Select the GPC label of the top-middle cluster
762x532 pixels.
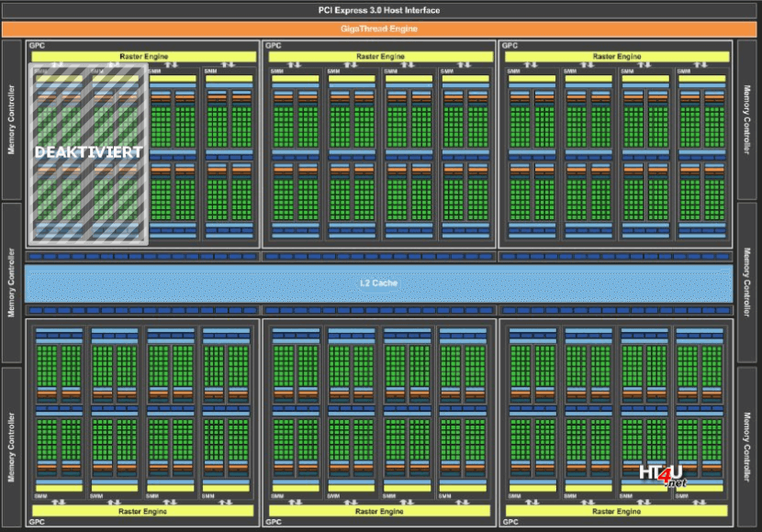273,46
